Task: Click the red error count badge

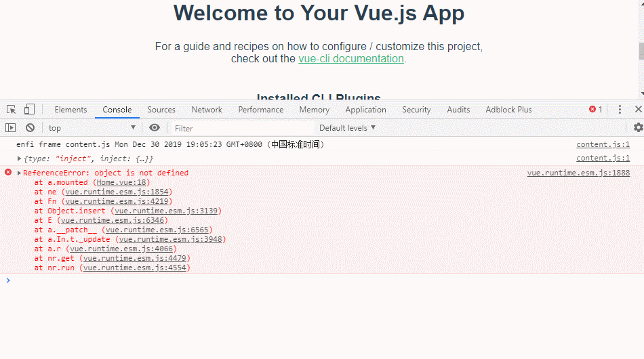Action: [596, 109]
